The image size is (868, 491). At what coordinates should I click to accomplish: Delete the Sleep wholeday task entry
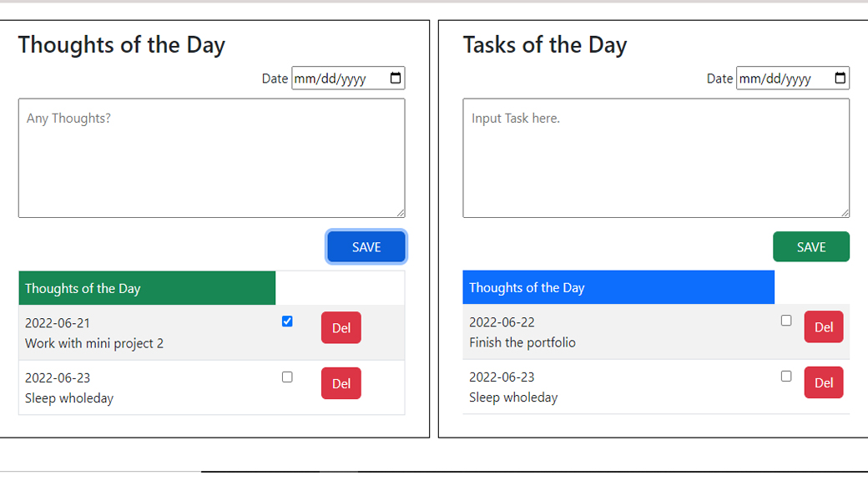pos(823,383)
